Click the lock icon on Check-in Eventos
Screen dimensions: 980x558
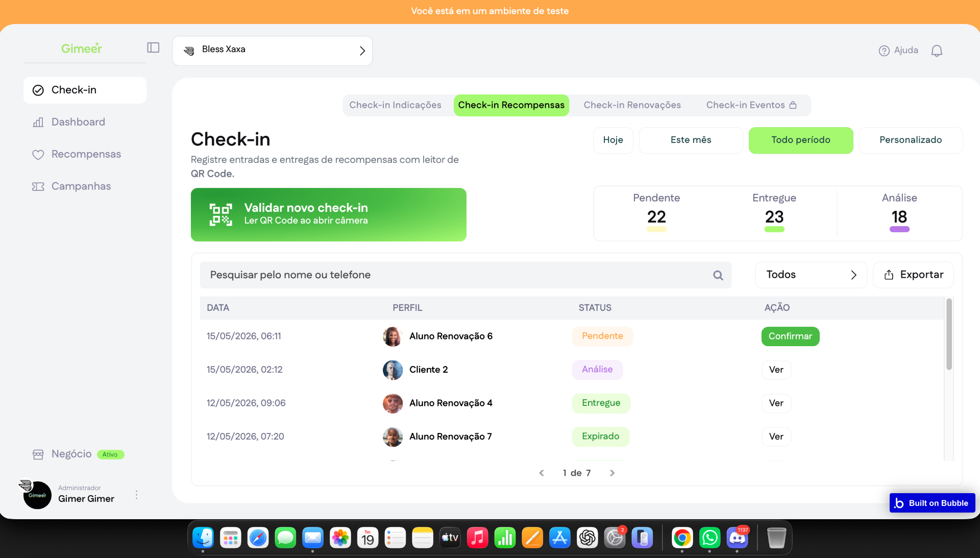click(x=793, y=105)
